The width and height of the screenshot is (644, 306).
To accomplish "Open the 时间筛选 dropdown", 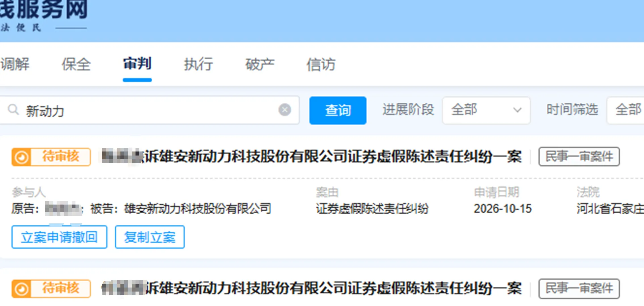I will tap(626, 110).
